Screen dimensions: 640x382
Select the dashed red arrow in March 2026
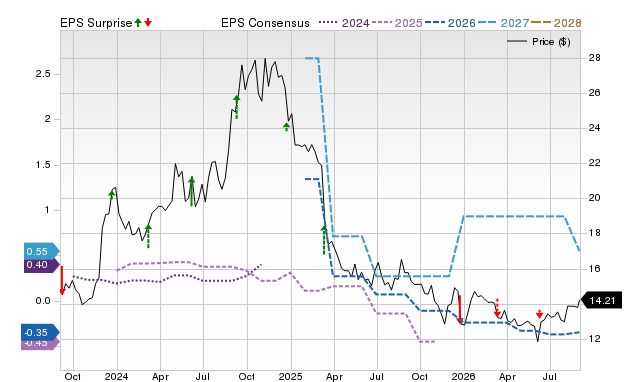click(x=497, y=308)
